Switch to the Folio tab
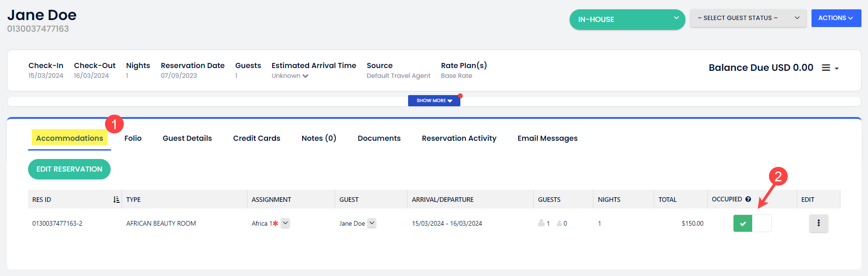868x276 pixels. [133, 138]
